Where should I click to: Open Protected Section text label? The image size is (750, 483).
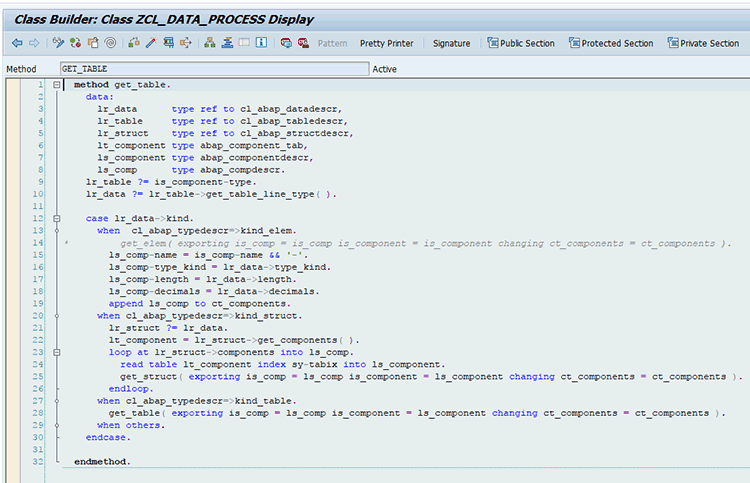(x=617, y=44)
